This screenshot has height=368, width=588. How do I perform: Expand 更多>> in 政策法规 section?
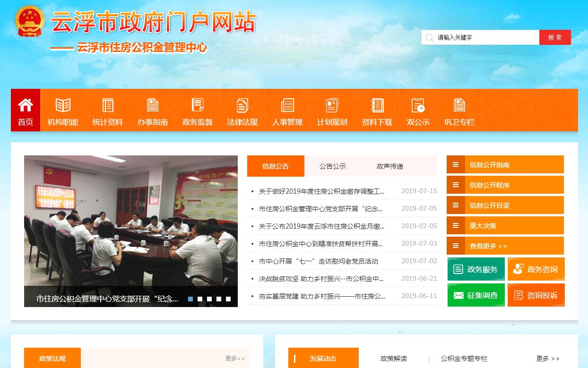[235, 359]
